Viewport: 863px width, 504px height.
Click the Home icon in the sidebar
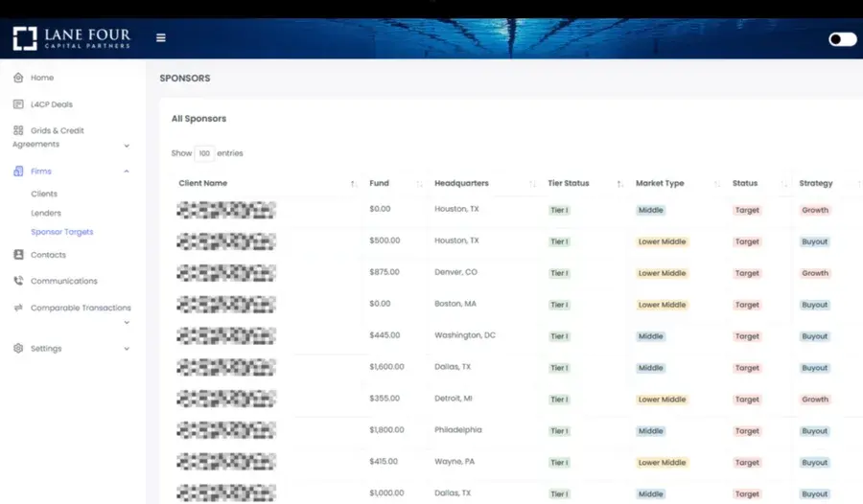tap(18, 78)
